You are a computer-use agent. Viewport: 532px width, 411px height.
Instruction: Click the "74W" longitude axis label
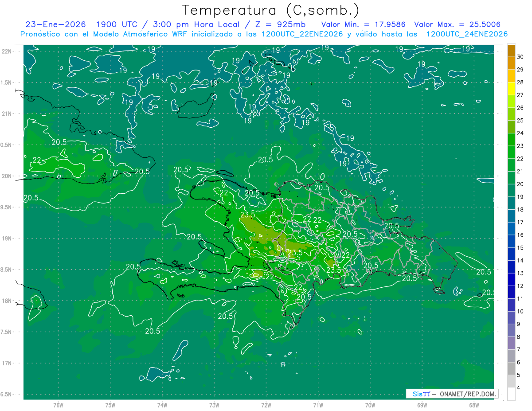click(x=162, y=405)
